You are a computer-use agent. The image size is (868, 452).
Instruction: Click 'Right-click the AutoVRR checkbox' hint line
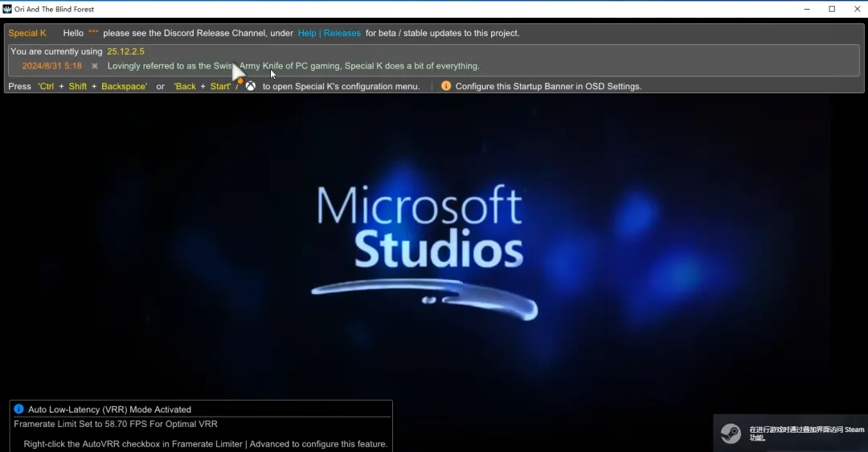[206, 444]
